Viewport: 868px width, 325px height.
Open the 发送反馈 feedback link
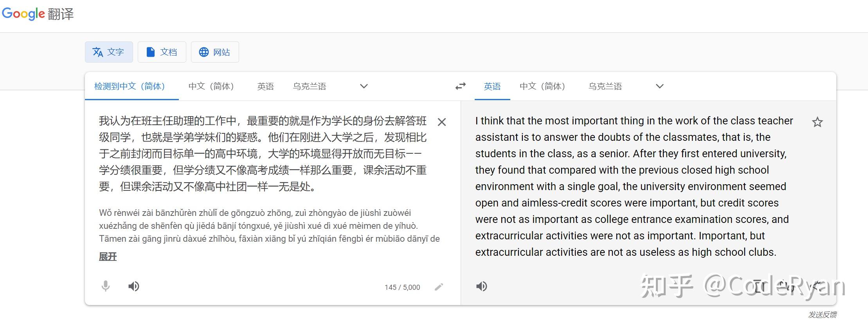point(822,314)
